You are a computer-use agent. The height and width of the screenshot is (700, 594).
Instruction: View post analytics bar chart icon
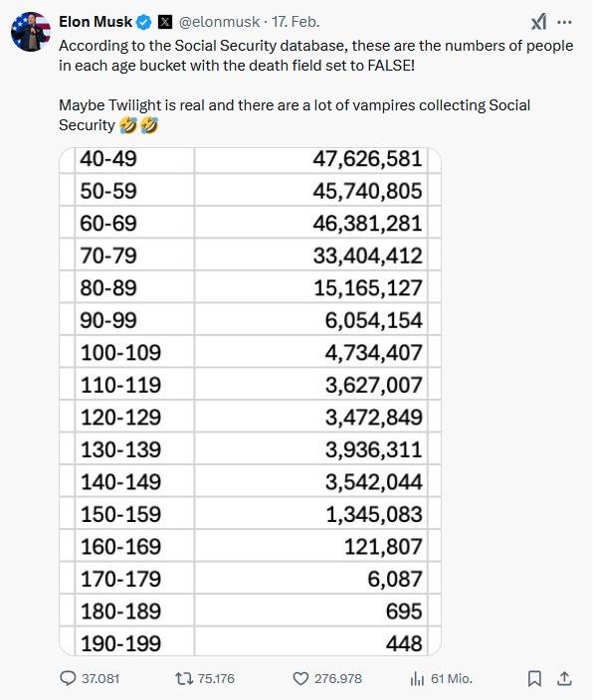417,679
